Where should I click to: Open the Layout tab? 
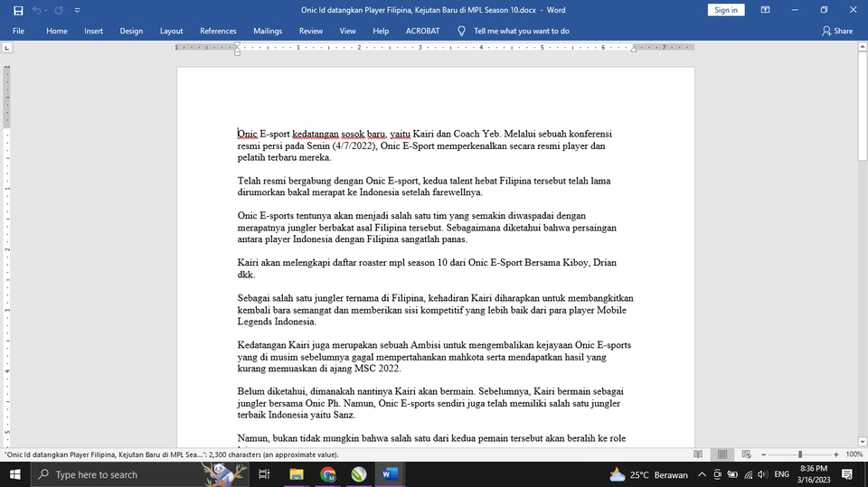click(x=171, y=31)
